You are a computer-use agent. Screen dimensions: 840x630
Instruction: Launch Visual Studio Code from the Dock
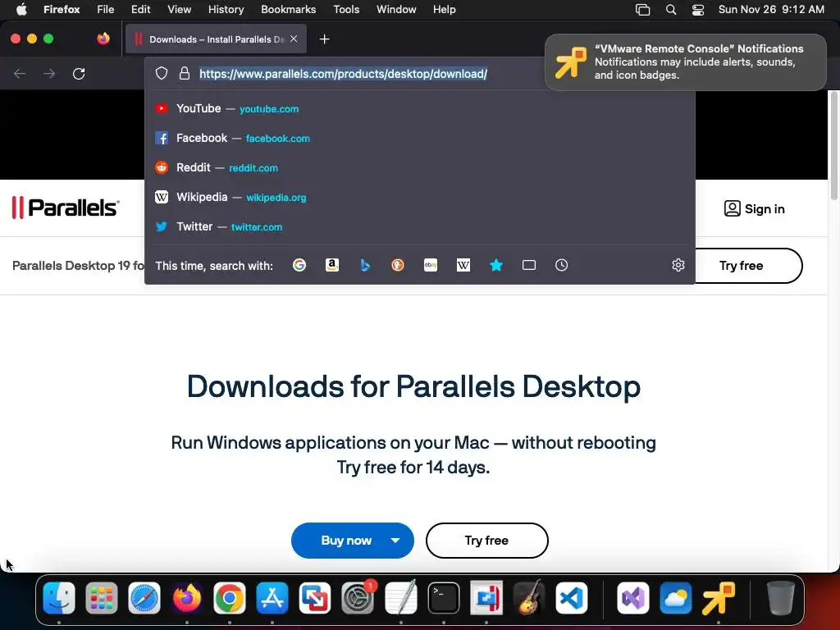point(572,598)
